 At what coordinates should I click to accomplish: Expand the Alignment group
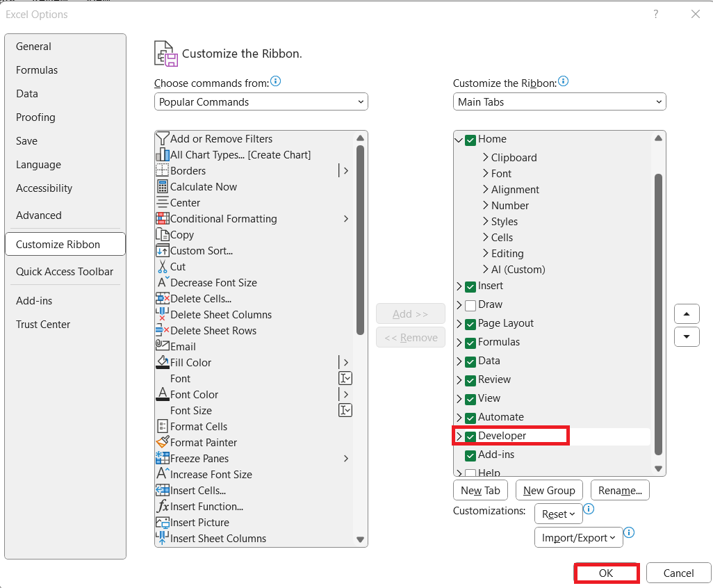coord(485,189)
